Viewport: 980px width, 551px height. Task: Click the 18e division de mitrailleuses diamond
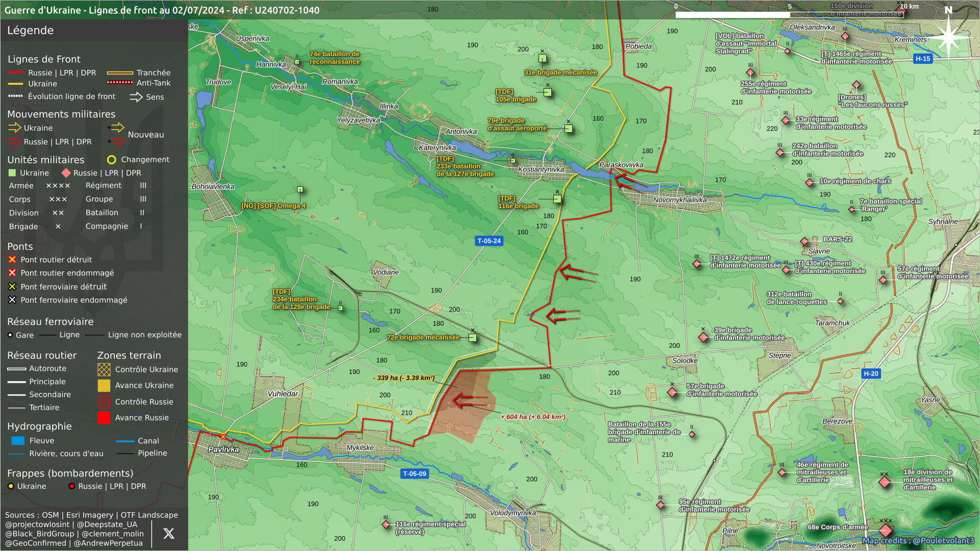point(885,483)
